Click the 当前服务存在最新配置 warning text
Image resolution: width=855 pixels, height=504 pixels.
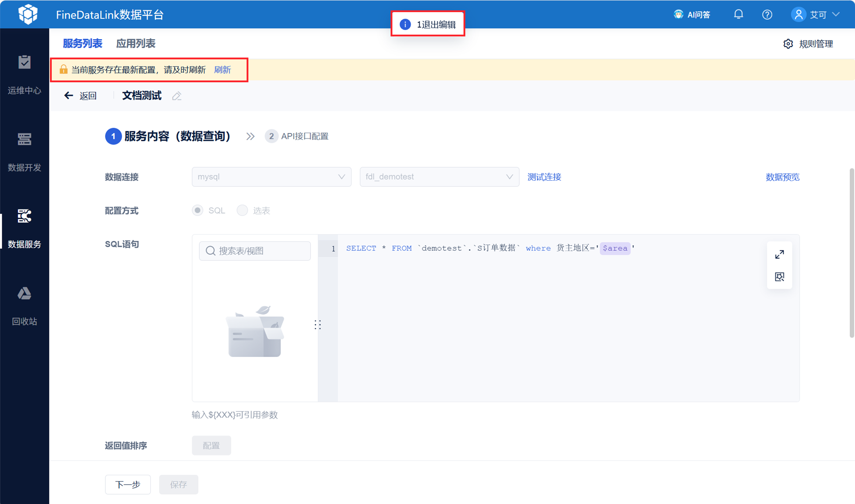tap(139, 70)
